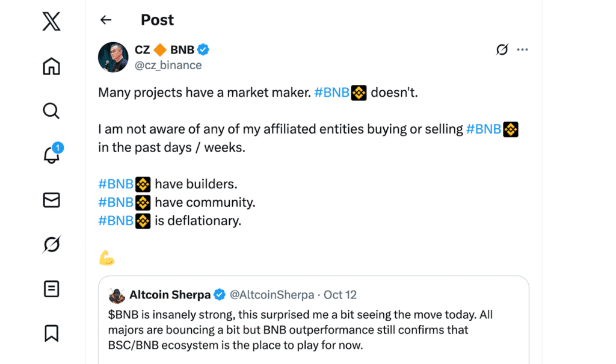The height and width of the screenshot is (364, 616).
Task: Open three-dot more menu on post
Action: coord(522,49)
